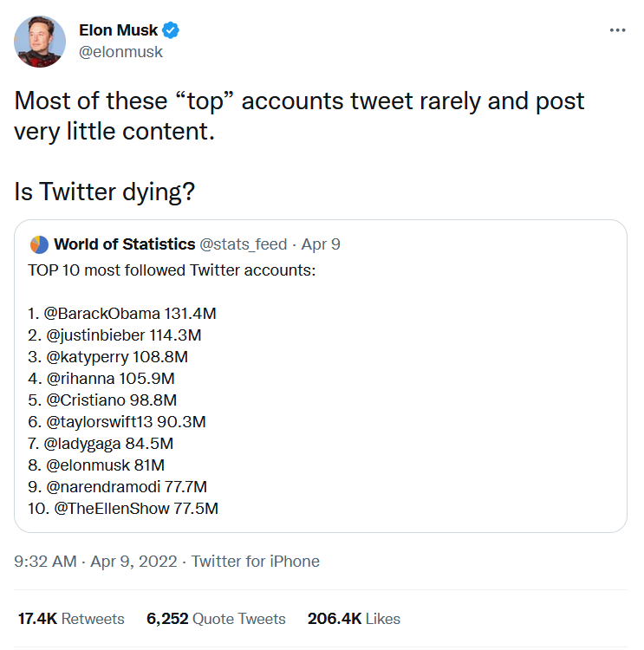Show the 206.4K Likes list

(x=354, y=619)
